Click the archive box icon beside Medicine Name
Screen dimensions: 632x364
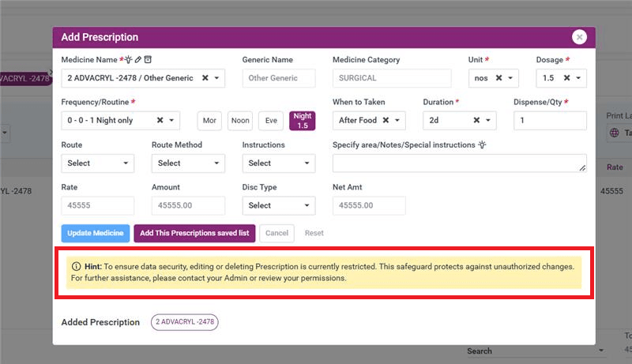(x=148, y=59)
